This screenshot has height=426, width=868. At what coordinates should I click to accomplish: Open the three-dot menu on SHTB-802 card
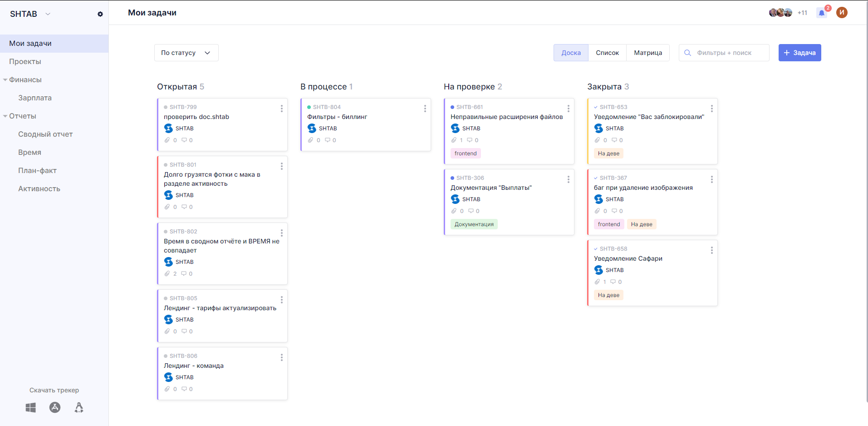pos(282,233)
